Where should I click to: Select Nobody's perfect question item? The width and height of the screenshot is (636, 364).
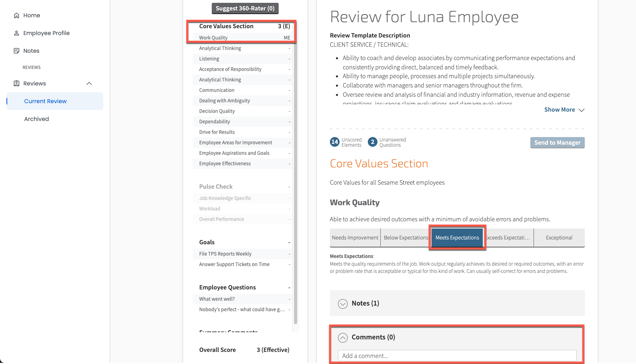pos(242,310)
